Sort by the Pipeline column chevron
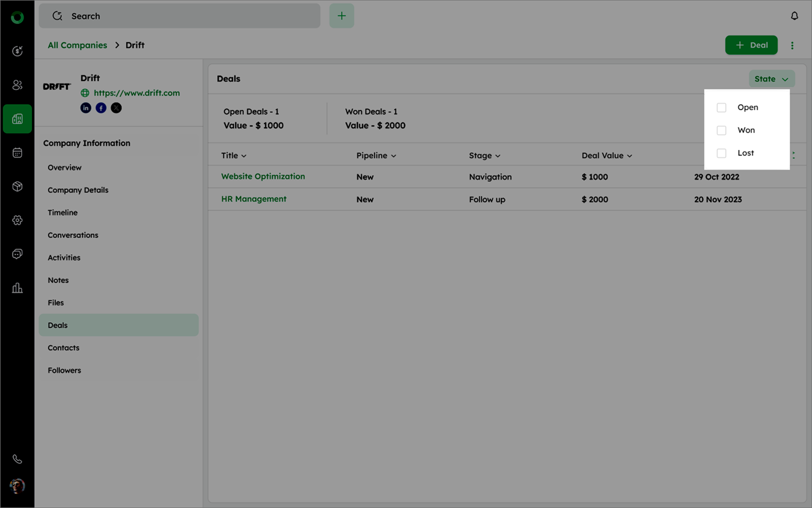 (394, 156)
